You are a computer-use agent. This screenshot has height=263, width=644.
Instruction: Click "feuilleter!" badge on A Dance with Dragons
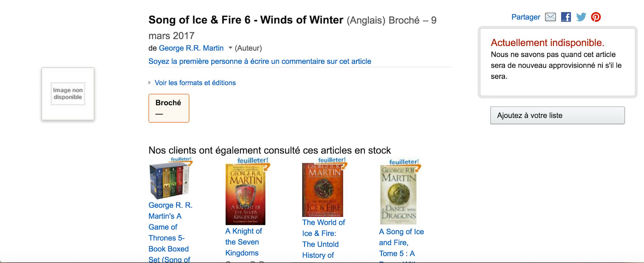tap(404, 162)
